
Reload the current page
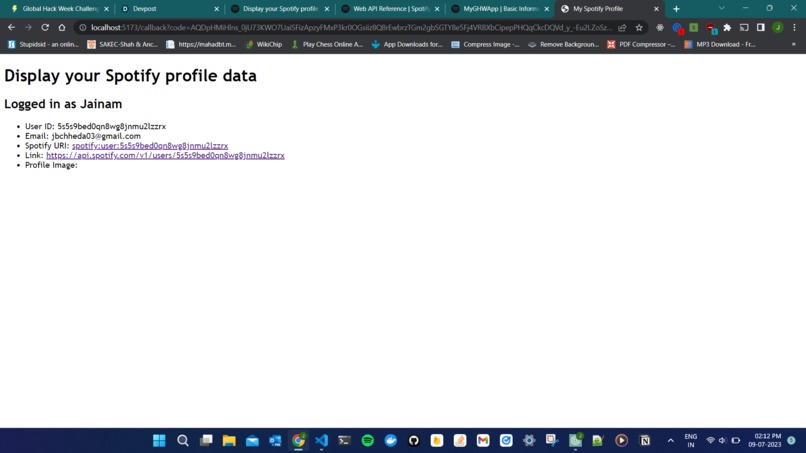pos(45,27)
